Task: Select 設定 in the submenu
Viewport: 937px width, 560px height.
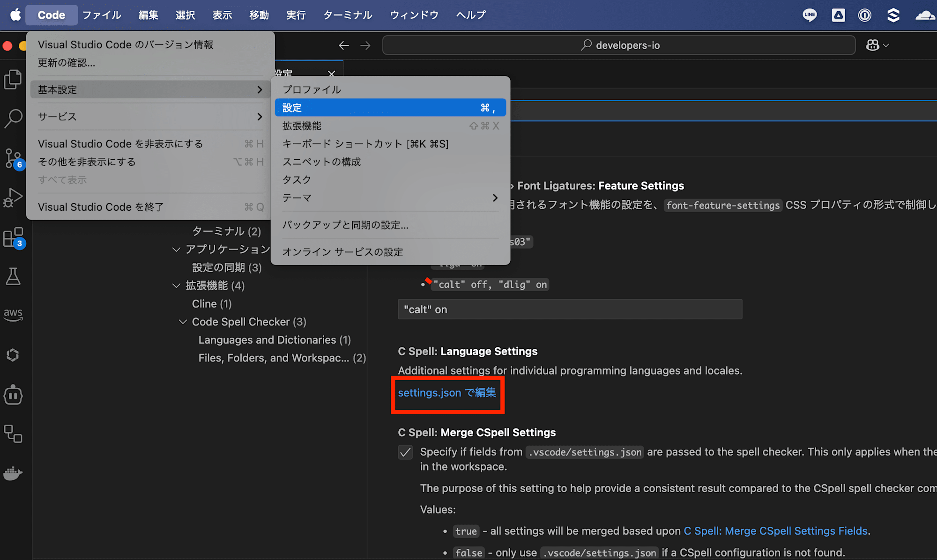Action: point(390,108)
